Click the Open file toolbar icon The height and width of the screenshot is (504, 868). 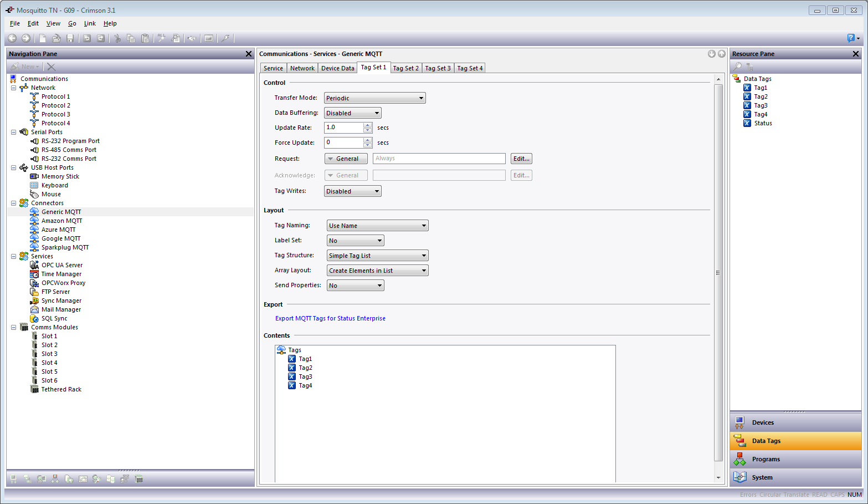coord(57,38)
